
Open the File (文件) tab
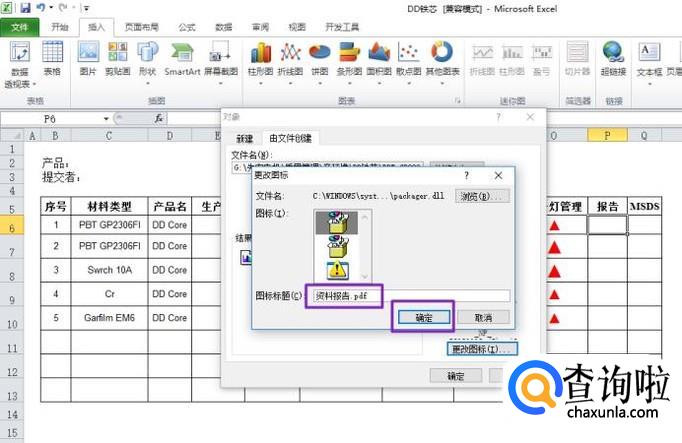[x=19, y=27]
